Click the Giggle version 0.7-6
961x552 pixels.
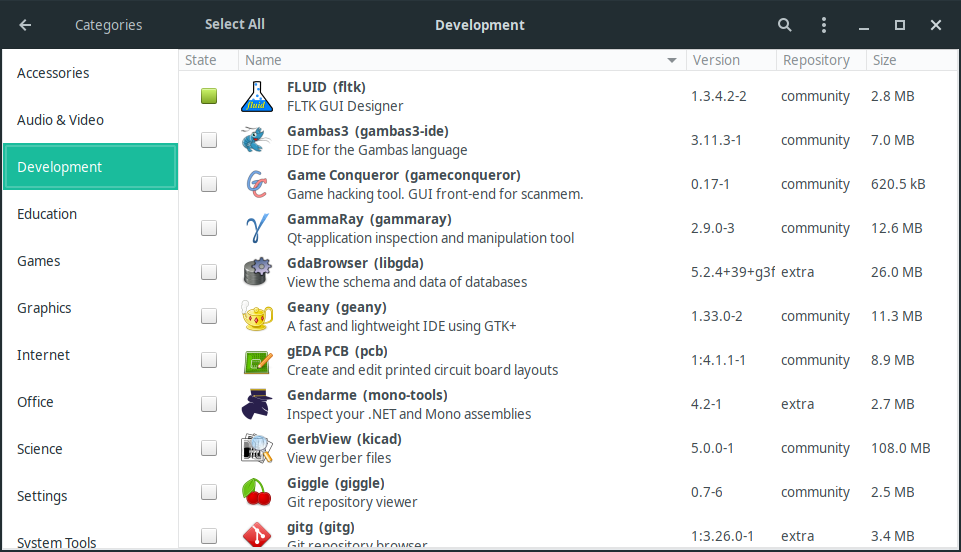(707, 493)
